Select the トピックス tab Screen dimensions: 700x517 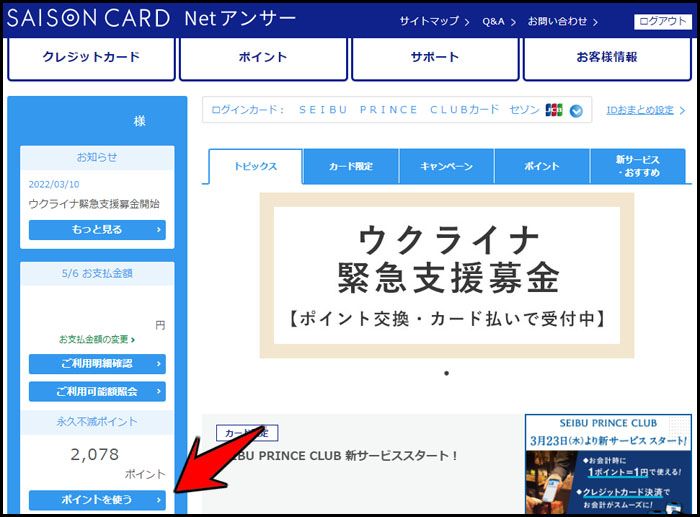pos(255,166)
